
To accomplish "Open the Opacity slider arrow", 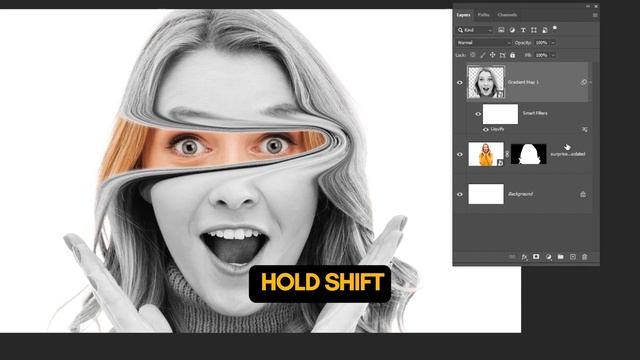I will tap(553, 42).
